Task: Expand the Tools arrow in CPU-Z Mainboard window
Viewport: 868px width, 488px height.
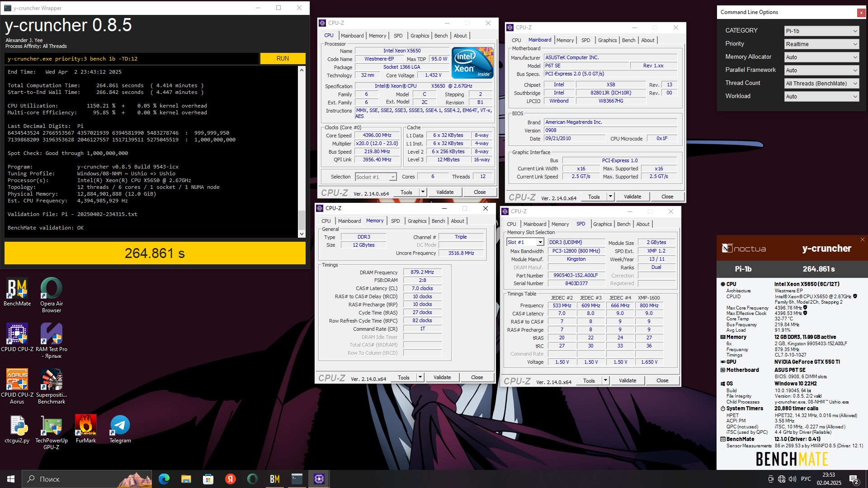Action: coord(610,197)
